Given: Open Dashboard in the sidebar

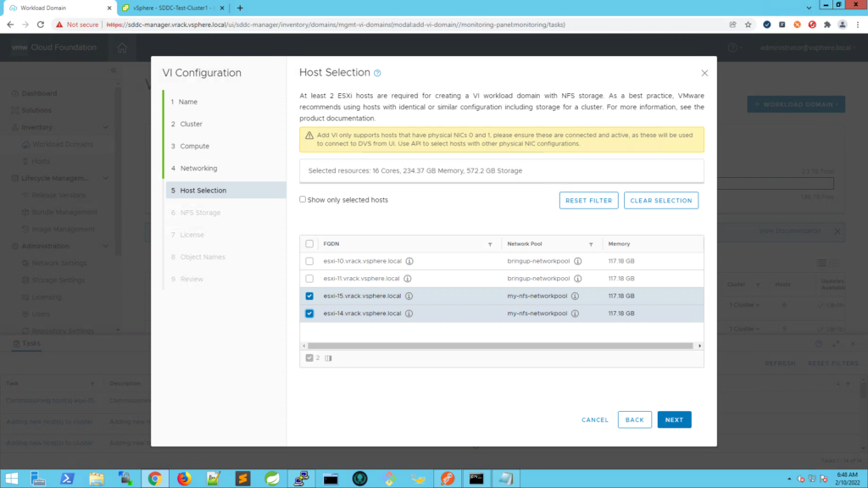Looking at the screenshot, I should [39, 93].
